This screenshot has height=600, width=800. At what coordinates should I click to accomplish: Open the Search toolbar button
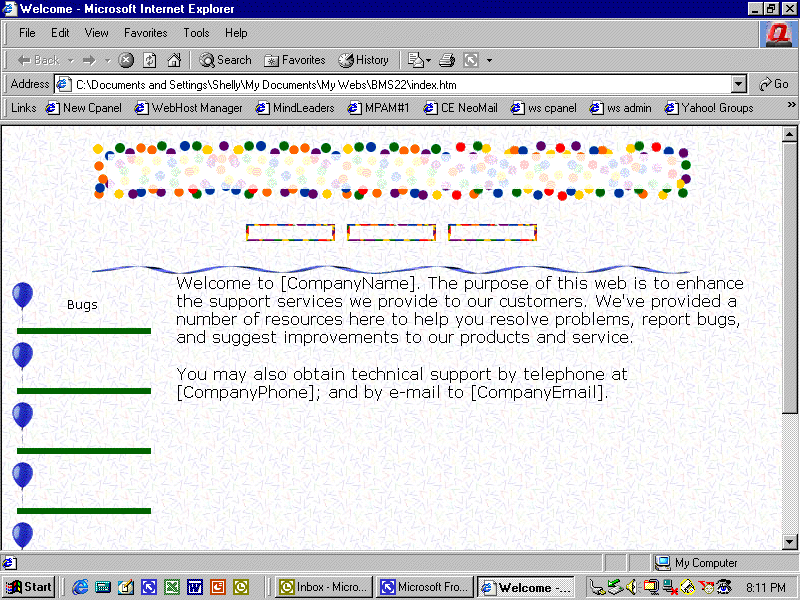pos(225,60)
